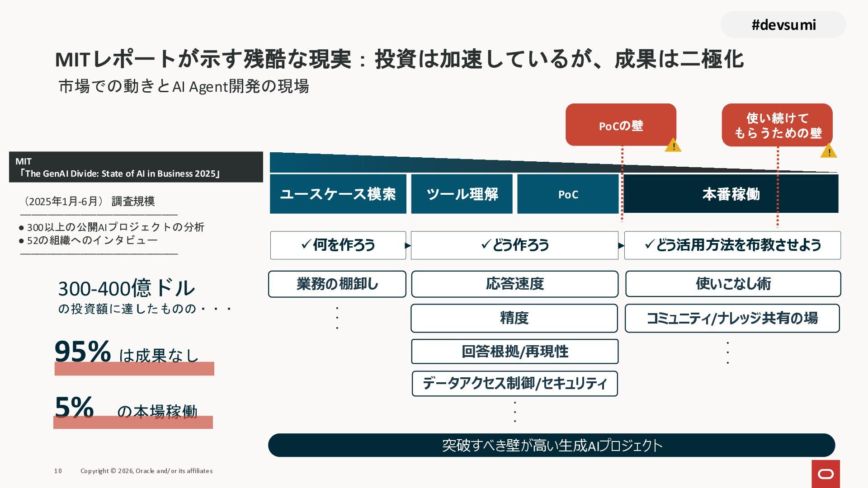The width and height of the screenshot is (868, 488).
Task: Click the 業務の棚卸し box
Action: click(x=337, y=284)
